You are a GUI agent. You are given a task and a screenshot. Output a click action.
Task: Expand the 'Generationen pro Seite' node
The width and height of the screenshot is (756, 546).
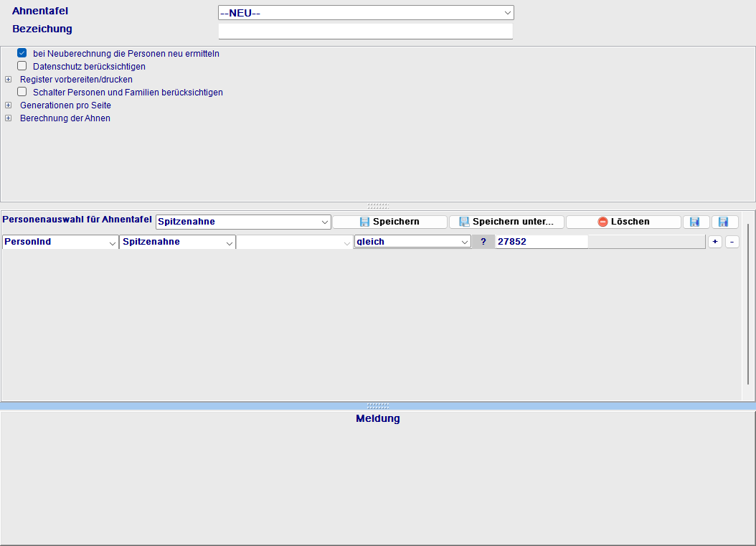tap(9, 105)
